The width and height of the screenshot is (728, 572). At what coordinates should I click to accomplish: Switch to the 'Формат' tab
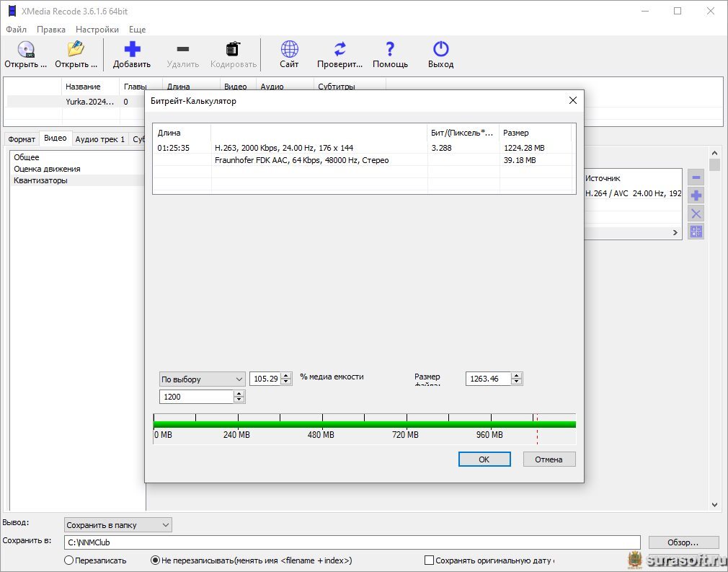pos(22,139)
